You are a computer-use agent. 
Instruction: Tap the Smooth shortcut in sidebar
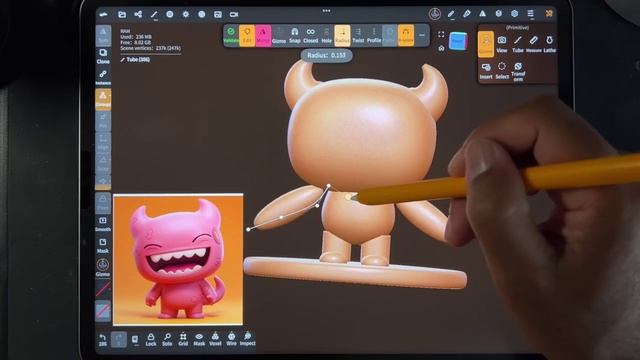click(103, 224)
